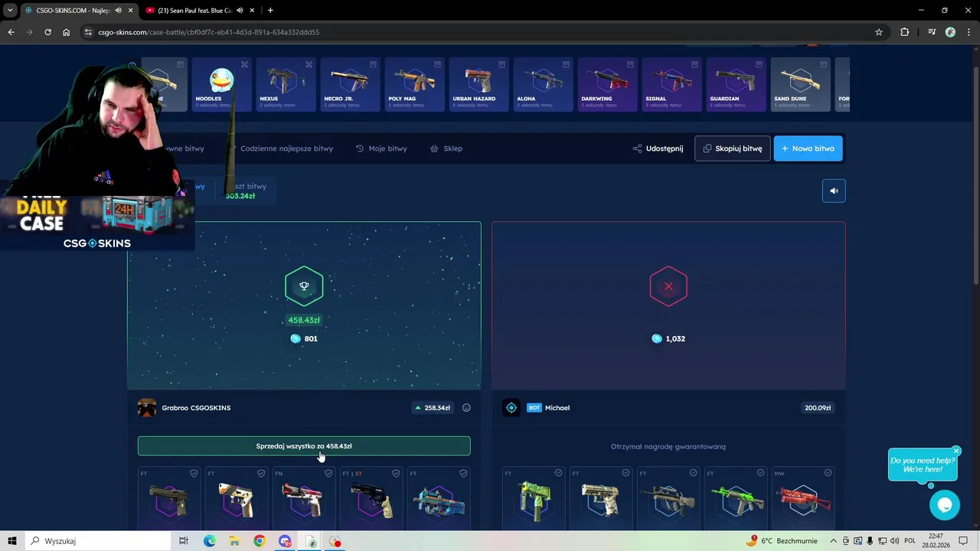
Task: Open the Windows Start menu
Action: (x=12, y=541)
